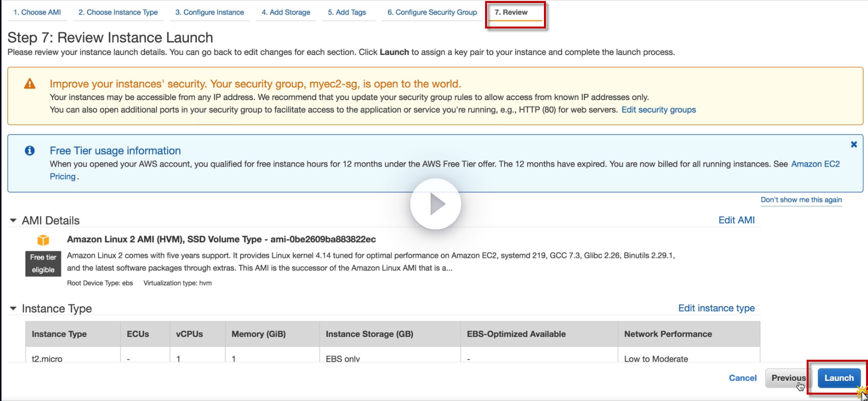
Task: Open the 2. Choose Instance Type tab
Action: point(118,12)
